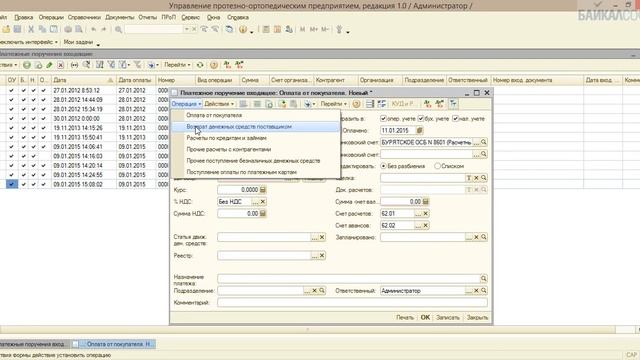Image resolution: width=640 pixels, height=360 pixels.
Task: Open the Документы menu in the menu bar
Action: 119,18
